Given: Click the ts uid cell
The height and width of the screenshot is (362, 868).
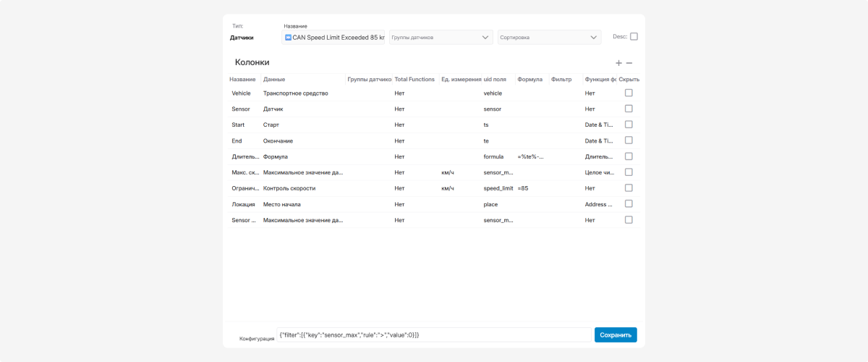Looking at the screenshot, I should tap(486, 125).
